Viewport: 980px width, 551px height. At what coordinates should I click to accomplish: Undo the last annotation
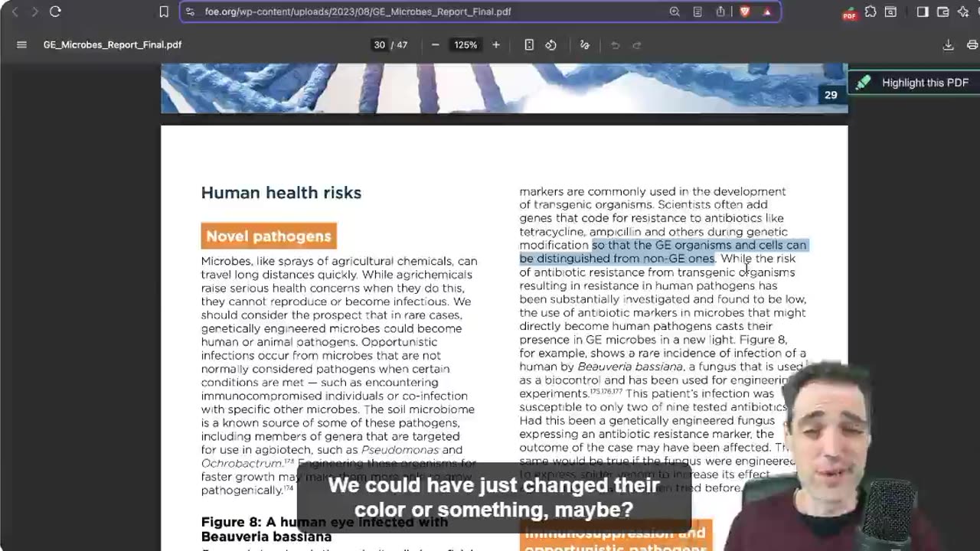click(x=615, y=45)
